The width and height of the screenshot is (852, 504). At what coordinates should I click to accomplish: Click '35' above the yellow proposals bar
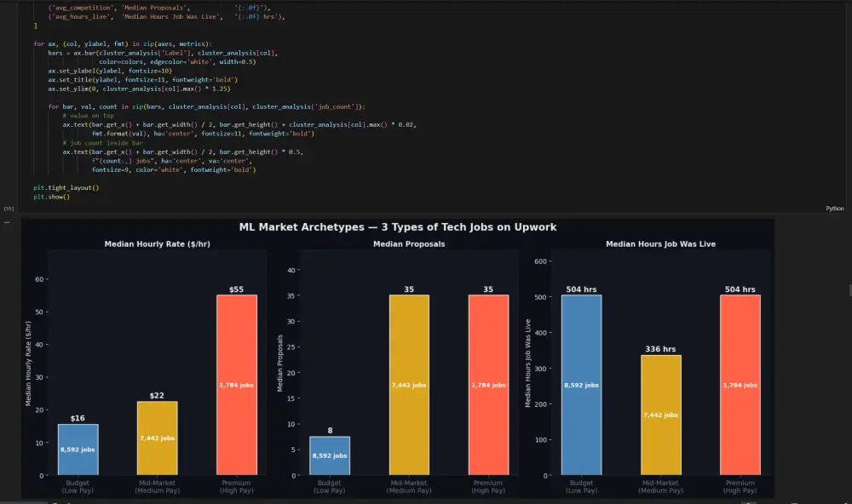(409, 289)
